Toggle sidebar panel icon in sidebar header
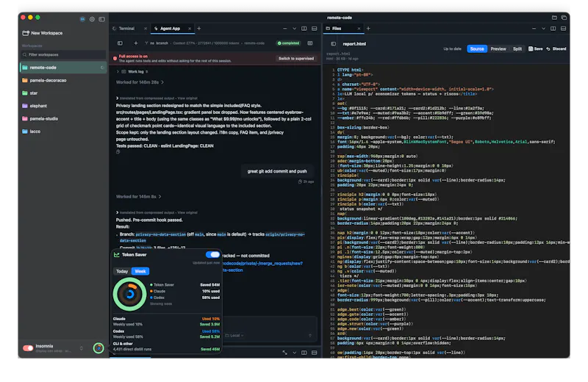 point(101,19)
